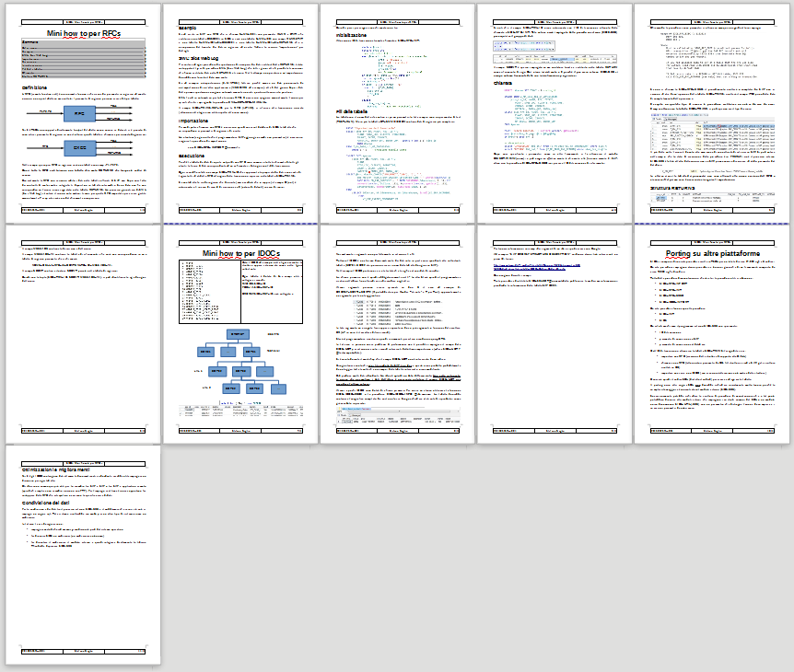Click the blue RFC block in the first diagram
This screenshot has width=794, height=672.
coord(80,113)
